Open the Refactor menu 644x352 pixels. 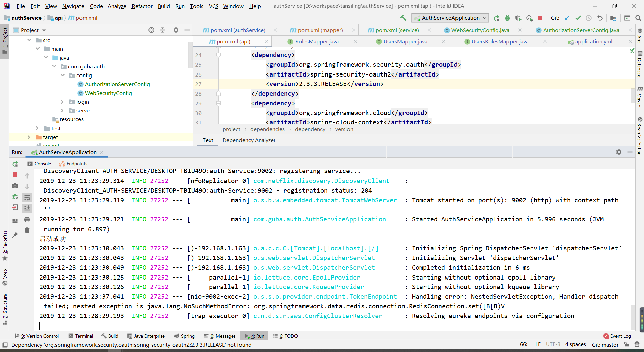(x=142, y=6)
